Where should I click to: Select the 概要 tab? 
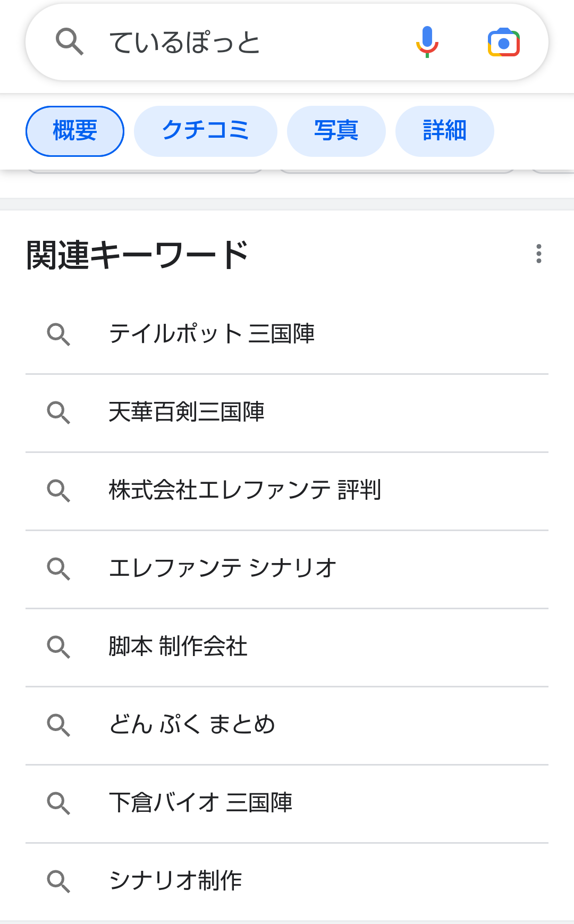(75, 131)
